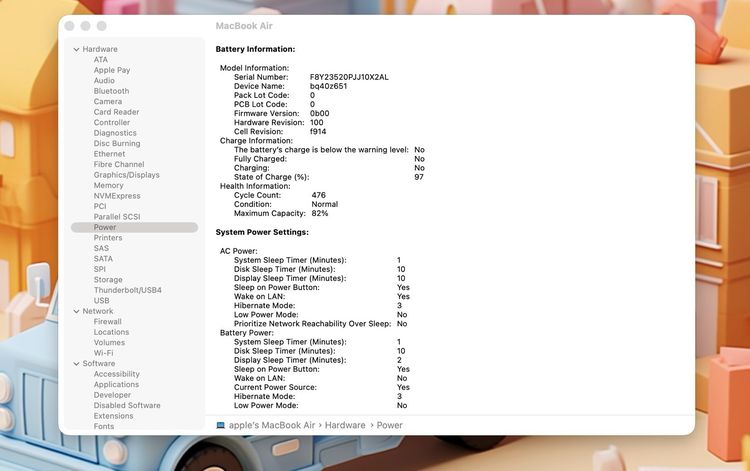750x471 pixels.
Task: Click the Maximum Capacity value 82%
Action: tap(320, 214)
